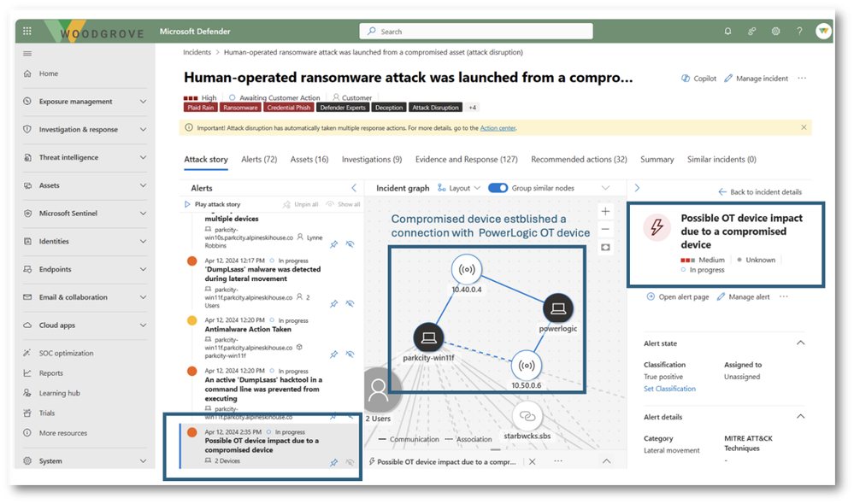The image size is (854, 504).
Task: Pin the DumpLsass malware alert
Action: click(x=334, y=304)
